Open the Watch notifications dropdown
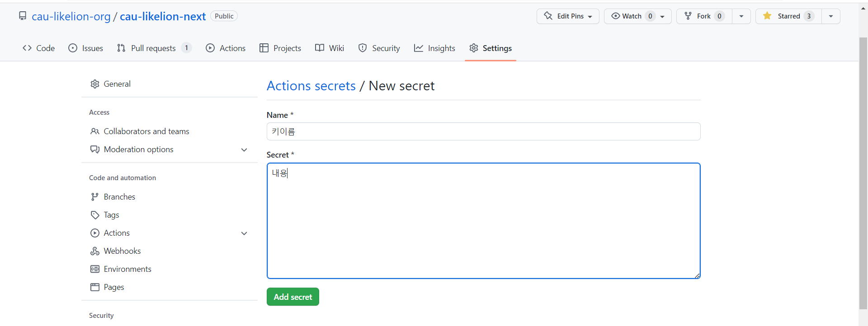The height and width of the screenshot is (326, 868). 637,16
